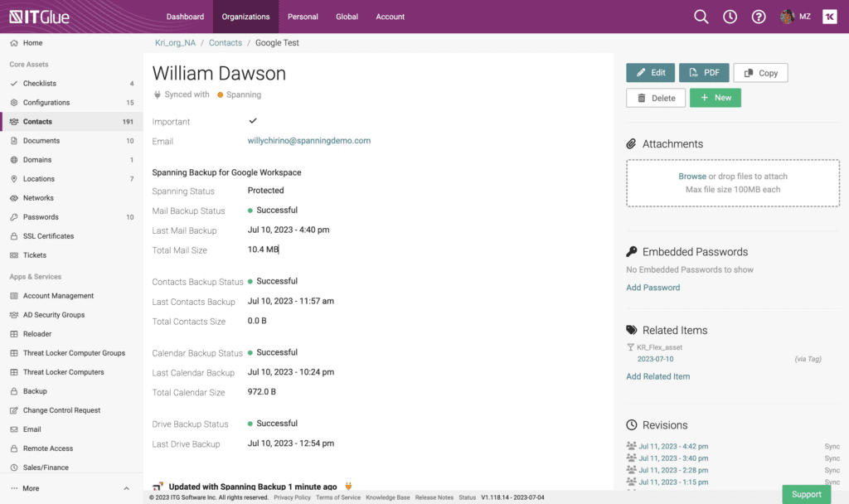Open the help question mark icon
Viewport: 849px width, 504px height.
[x=758, y=17]
